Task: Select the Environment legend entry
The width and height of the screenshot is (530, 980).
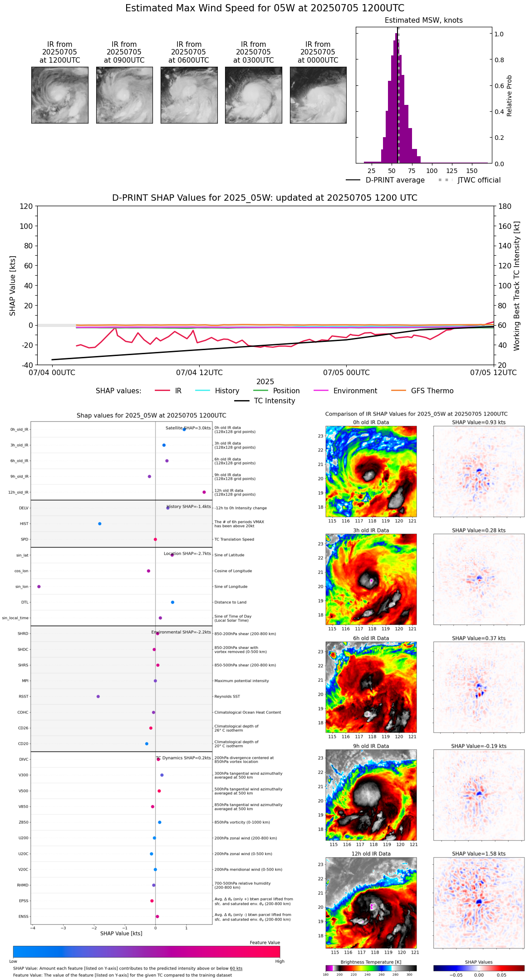Action: [345, 391]
